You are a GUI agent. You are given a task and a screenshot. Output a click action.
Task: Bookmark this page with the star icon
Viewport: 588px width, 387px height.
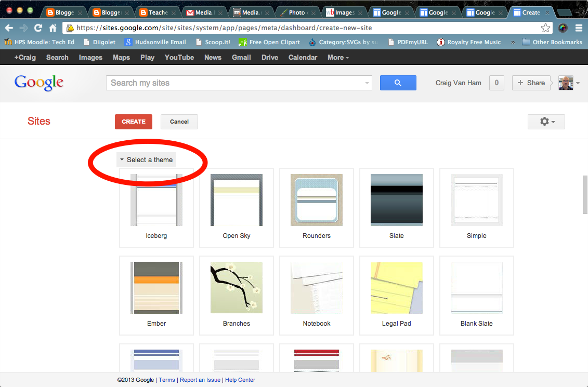point(545,28)
